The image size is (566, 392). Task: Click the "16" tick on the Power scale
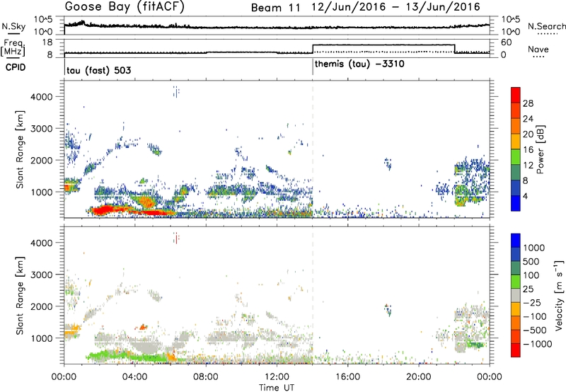coord(528,150)
